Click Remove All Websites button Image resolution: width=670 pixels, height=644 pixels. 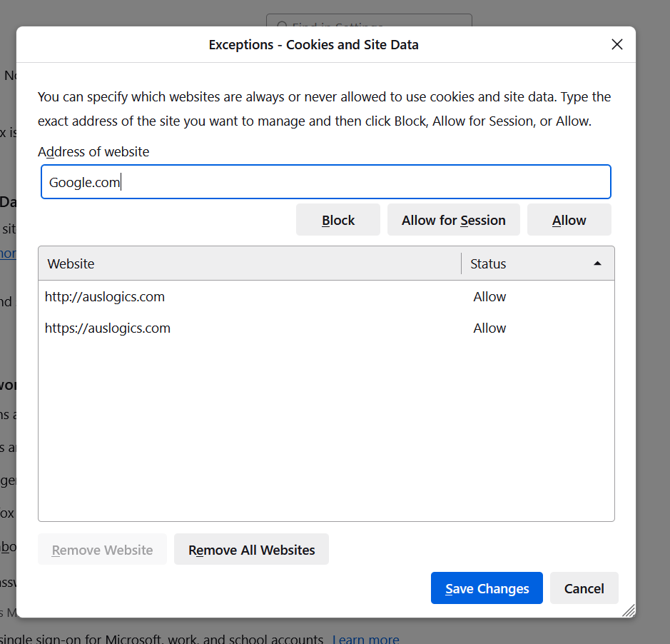point(251,550)
